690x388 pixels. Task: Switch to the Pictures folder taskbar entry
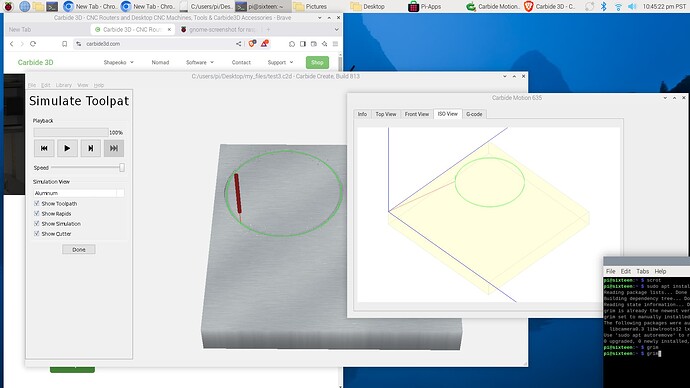click(311, 7)
